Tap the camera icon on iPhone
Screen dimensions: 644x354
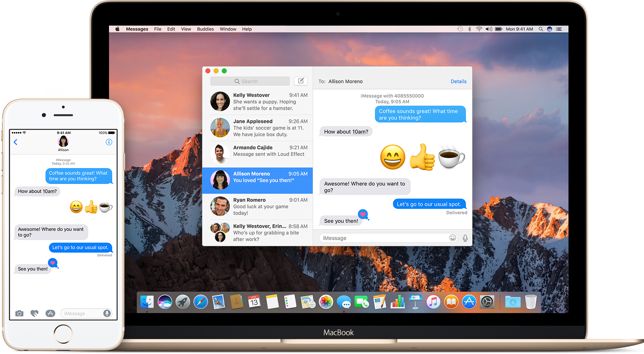(19, 314)
